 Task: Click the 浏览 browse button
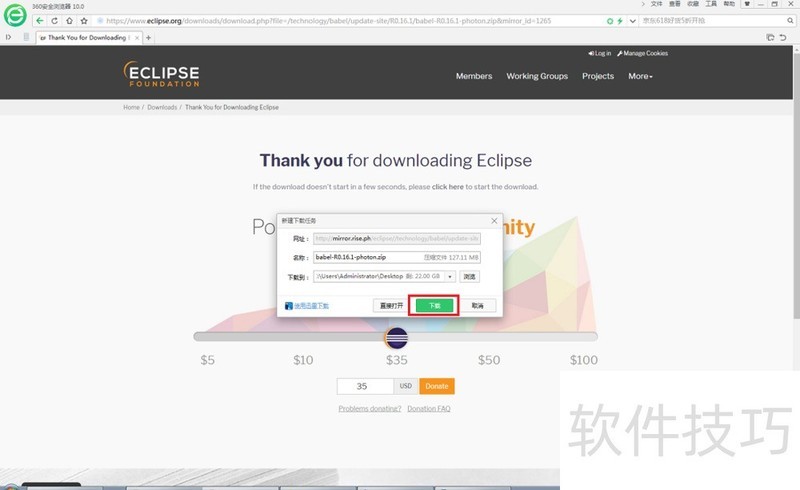pyautogui.click(x=469, y=277)
